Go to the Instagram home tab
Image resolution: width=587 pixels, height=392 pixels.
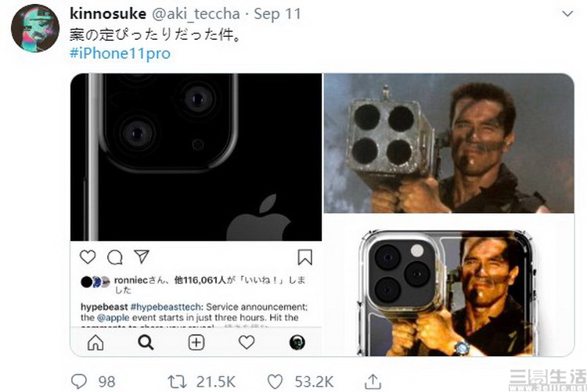(95, 342)
